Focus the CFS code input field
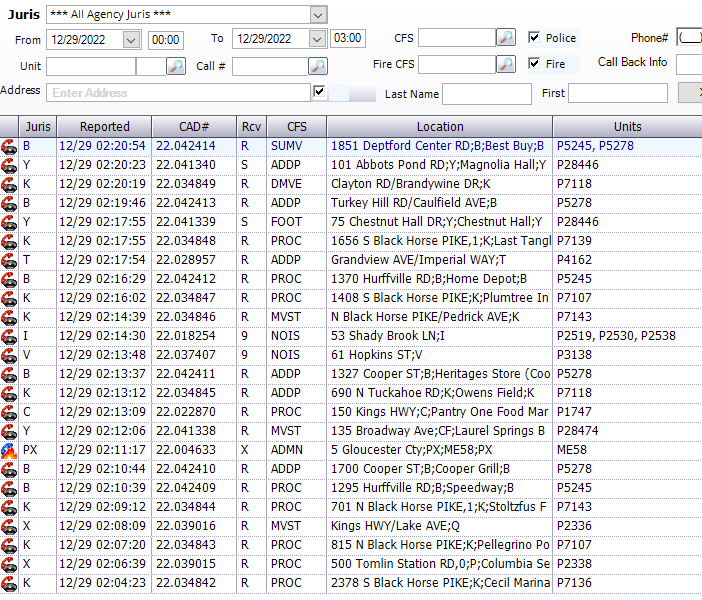The image size is (702, 600). tap(457, 38)
